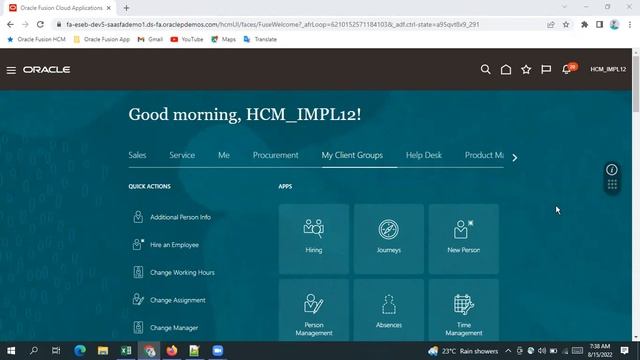Screen dimensions: 640x360
Task: Go to Home via house icon
Action: (506, 70)
